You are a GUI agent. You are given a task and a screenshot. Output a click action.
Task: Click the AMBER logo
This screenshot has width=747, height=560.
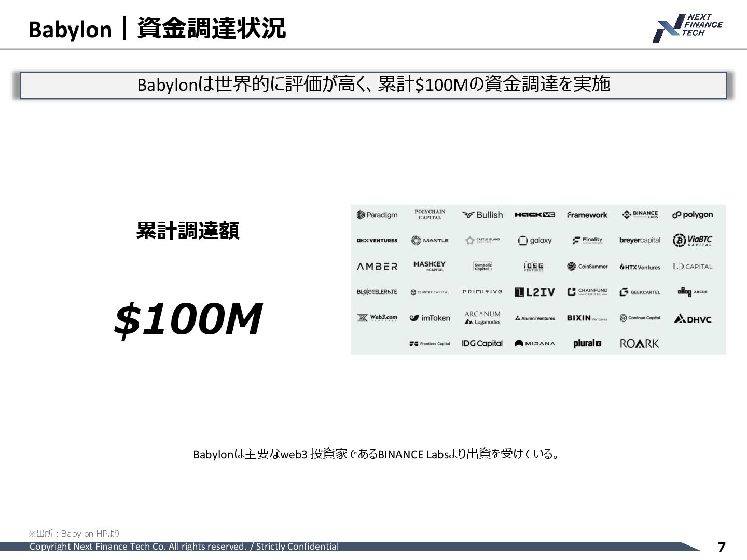377,267
